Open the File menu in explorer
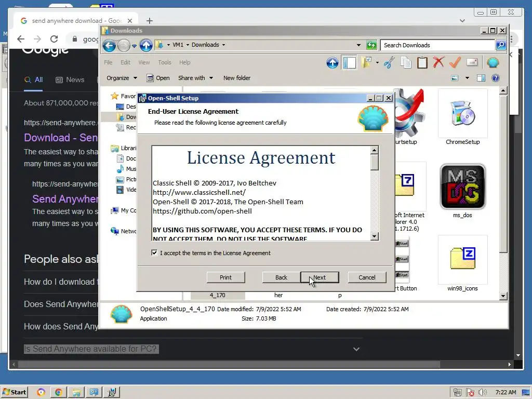Screen dimensions: 532x399 [108, 62]
